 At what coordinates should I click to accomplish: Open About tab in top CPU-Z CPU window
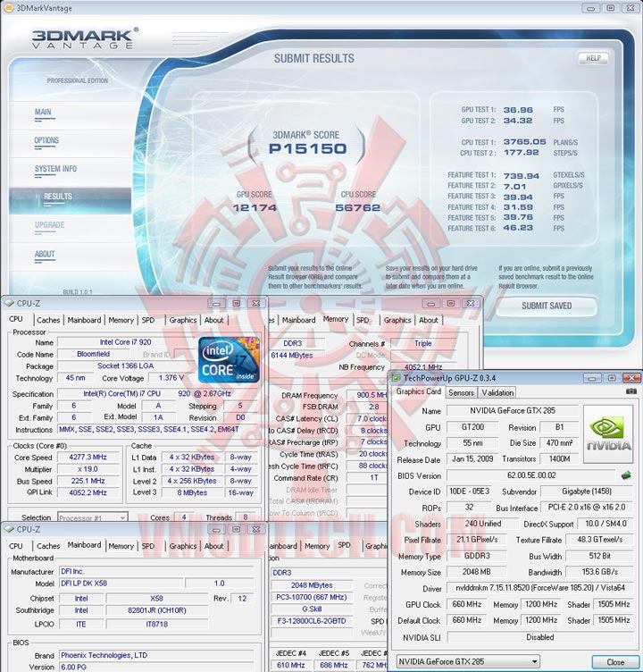[x=213, y=320]
